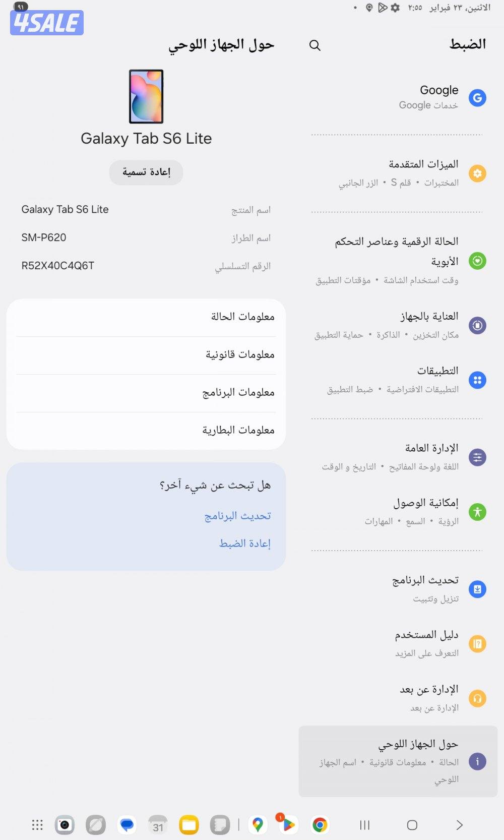Select the معلومات الحالة menu entry
504x840 pixels.
pyautogui.click(x=241, y=317)
